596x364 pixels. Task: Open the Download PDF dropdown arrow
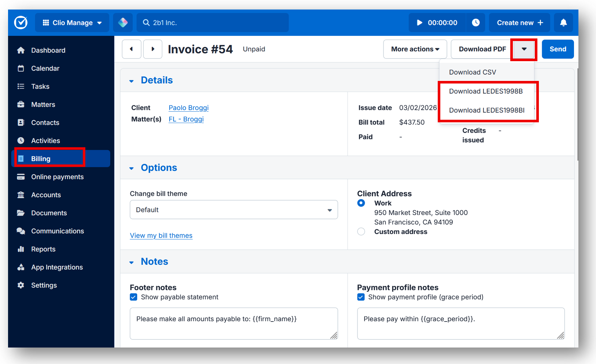(524, 49)
